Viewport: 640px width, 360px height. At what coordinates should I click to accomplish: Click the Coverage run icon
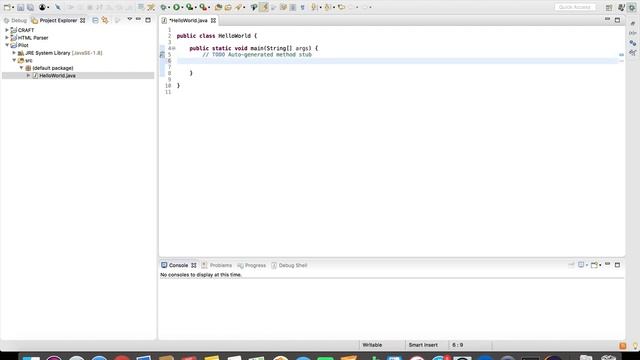click(189, 7)
